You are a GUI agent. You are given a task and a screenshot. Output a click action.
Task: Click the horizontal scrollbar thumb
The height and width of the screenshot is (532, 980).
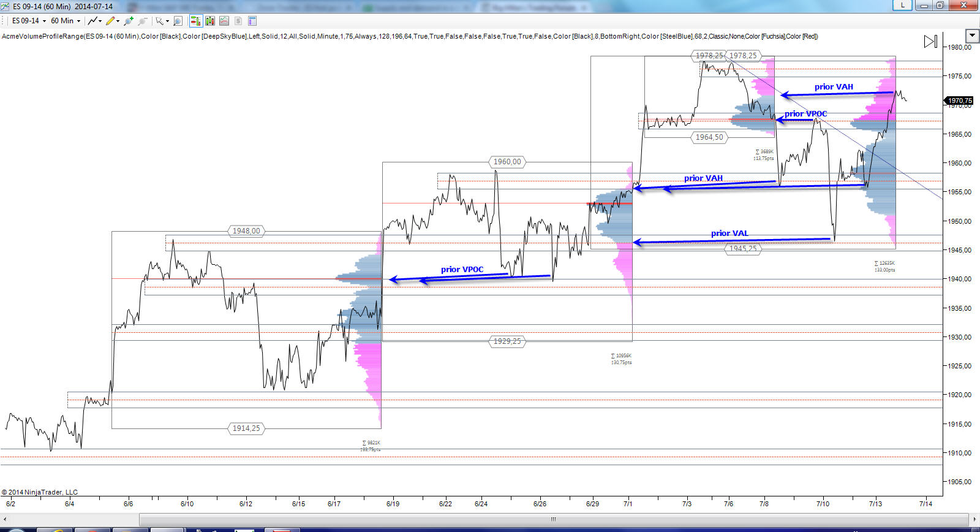click(x=553, y=519)
